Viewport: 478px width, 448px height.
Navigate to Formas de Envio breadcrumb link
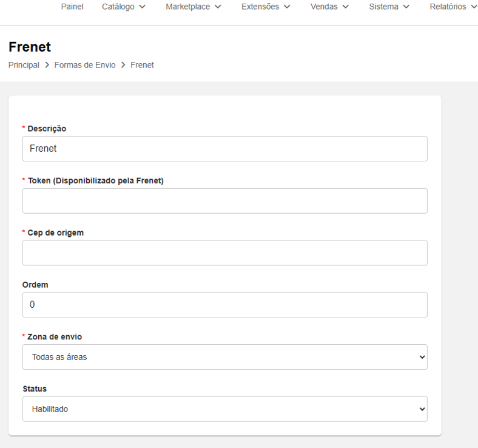84,65
